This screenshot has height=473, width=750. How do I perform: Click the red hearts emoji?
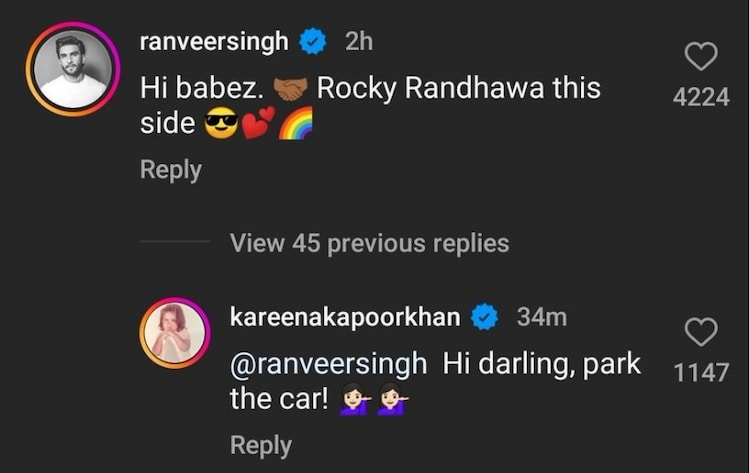[257, 126]
